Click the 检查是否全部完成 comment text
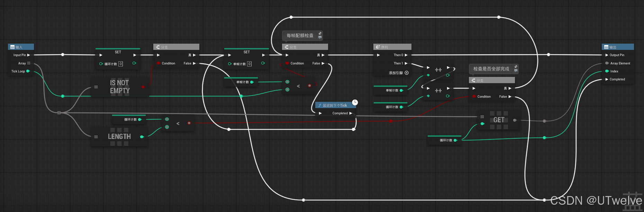644x212 pixels. 491,69
